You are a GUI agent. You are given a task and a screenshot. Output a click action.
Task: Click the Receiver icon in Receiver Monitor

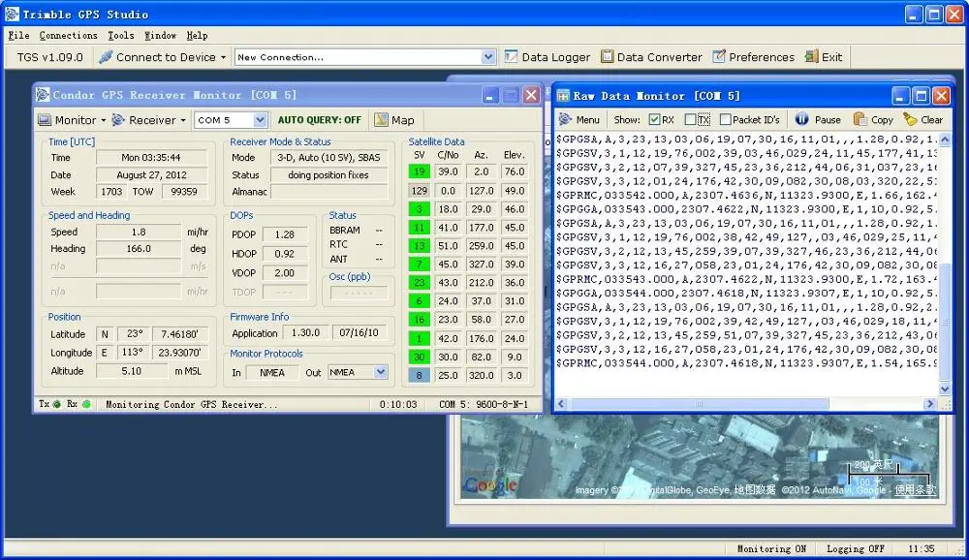(118, 120)
